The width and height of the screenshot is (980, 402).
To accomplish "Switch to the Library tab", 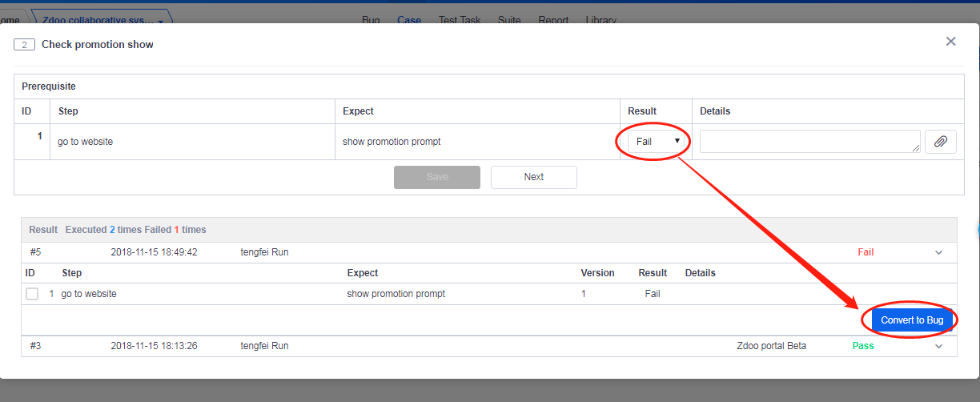I will coord(600,20).
